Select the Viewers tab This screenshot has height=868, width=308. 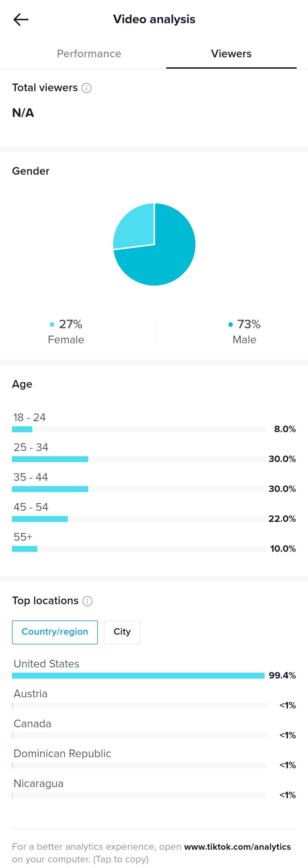[x=231, y=54]
